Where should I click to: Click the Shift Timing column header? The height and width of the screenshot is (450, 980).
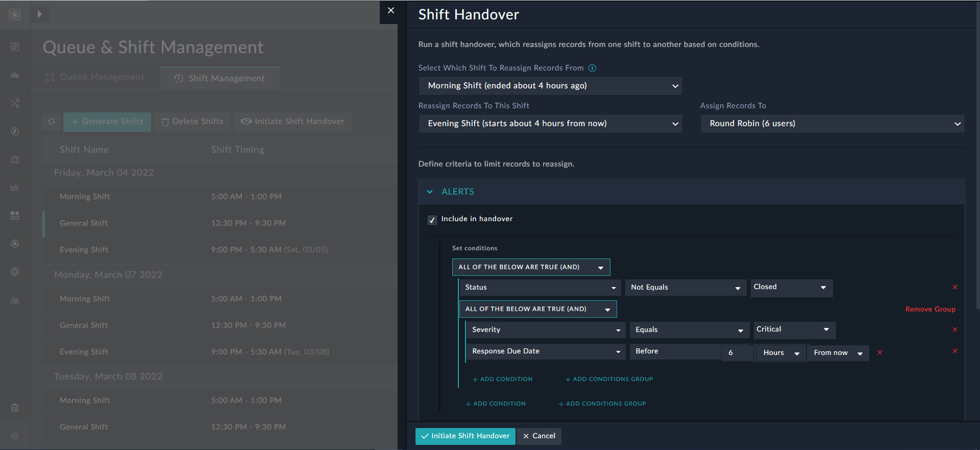[238, 150]
